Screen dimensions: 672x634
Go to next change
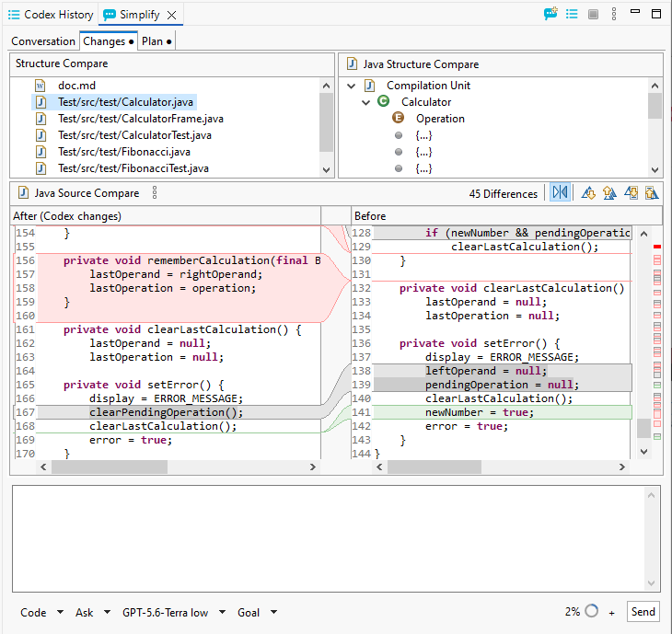pyautogui.click(x=631, y=192)
